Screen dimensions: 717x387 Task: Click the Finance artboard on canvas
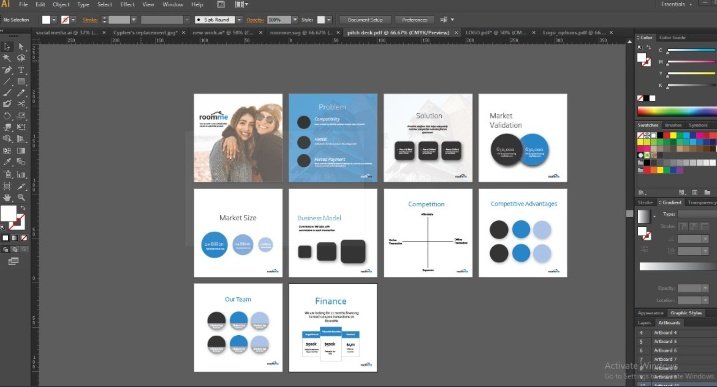(x=333, y=328)
